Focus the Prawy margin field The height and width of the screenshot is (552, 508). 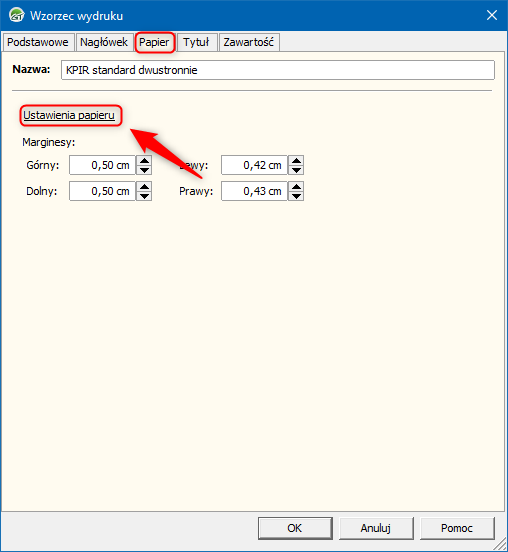point(254,191)
